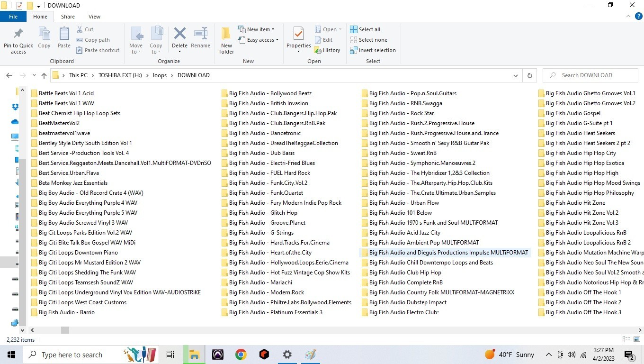
Task: Select Big Fish Audio - Mariachi folder
Action: coord(260,282)
